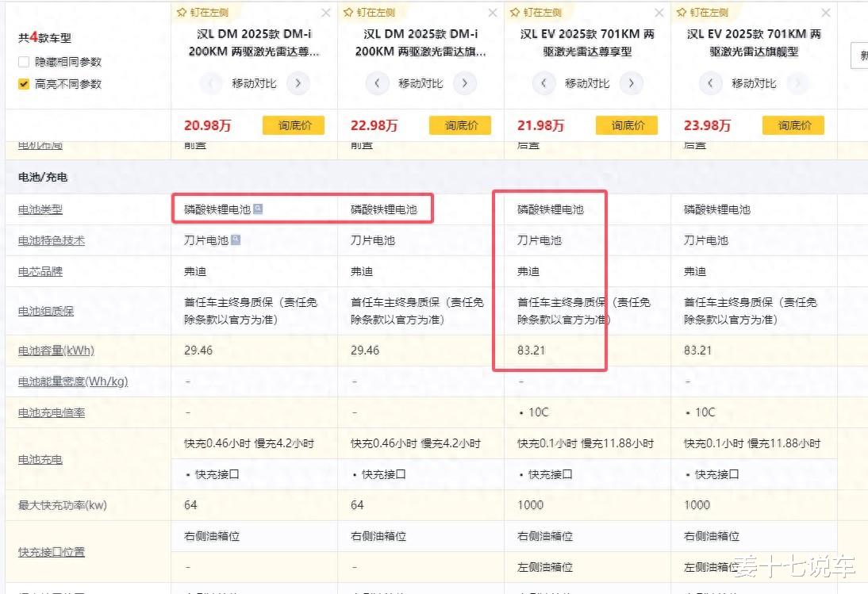Click the 最大快充功率(kw) row label
Image resolution: width=868 pixels, height=594 pixels.
[63, 505]
